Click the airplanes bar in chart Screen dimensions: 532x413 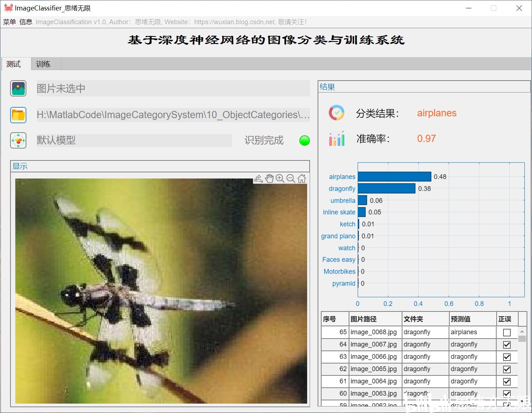[x=394, y=177]
